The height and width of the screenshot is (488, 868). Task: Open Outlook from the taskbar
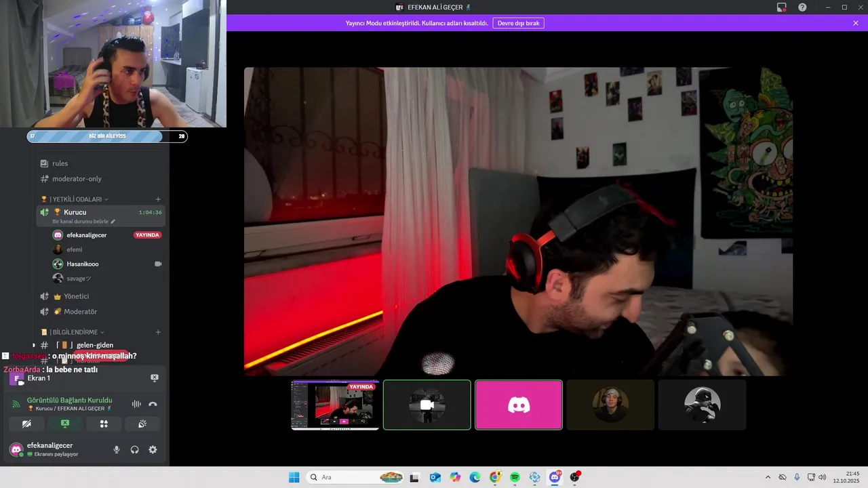tap(435, 477)
